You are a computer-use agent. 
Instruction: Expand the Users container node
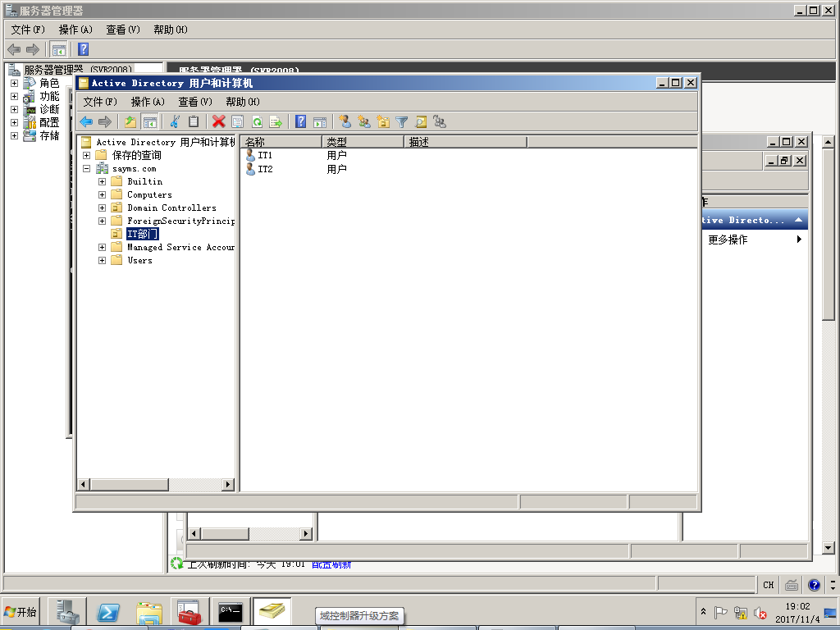(x=102, y=260)
